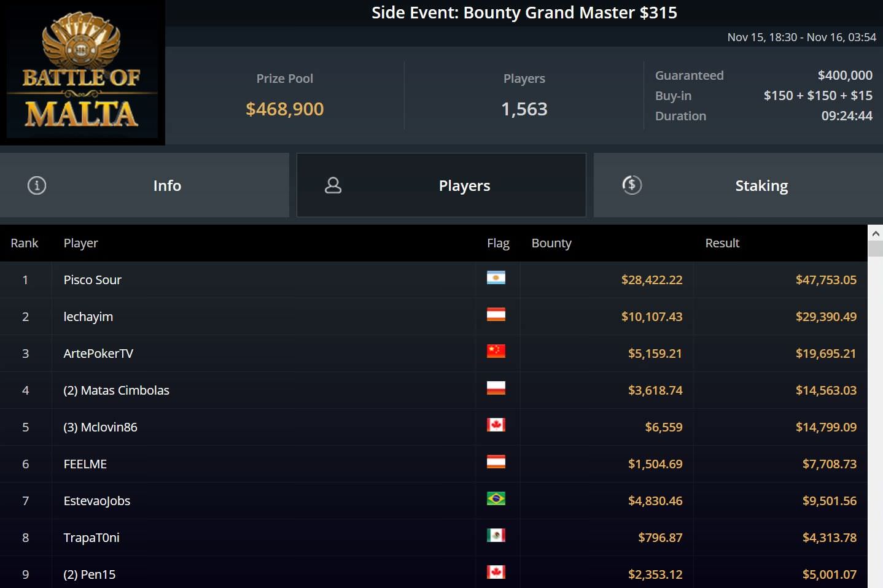Screen dimensions: 883x588
Task: Open player (2) Matas Cimbolas
Action: pos(117,390)
